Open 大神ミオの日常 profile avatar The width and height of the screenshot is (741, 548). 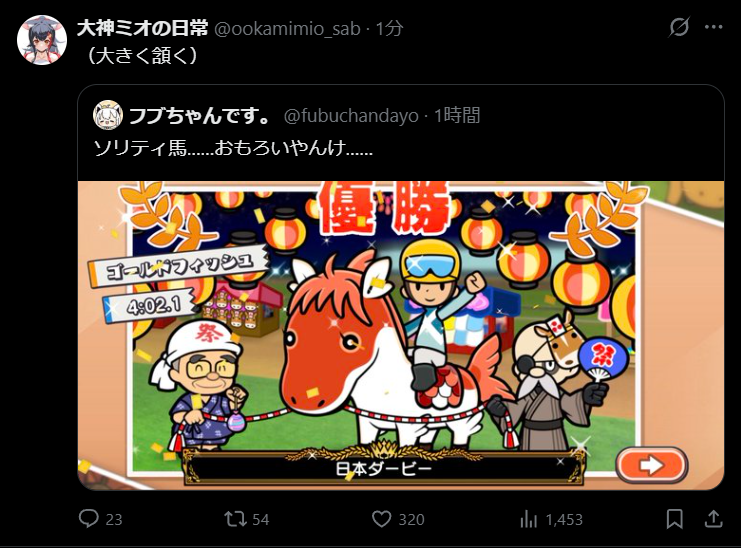42,40
